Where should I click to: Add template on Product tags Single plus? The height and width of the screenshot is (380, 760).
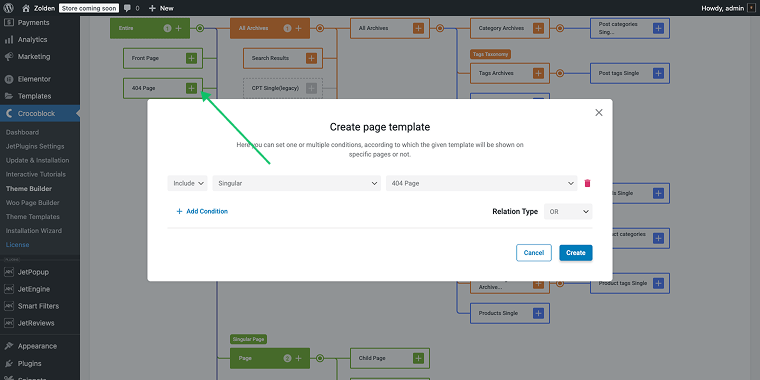coord(658,283)
